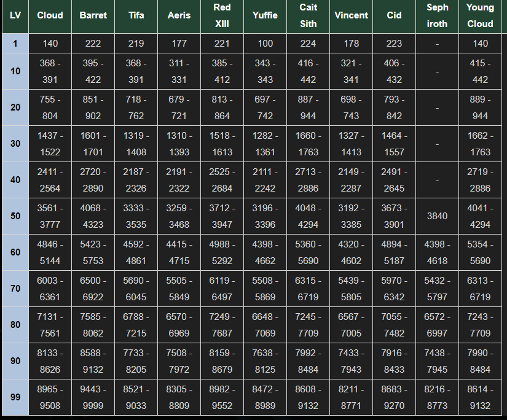
Task: Click Barret's level 90 cell 8588 - 9132
Action: click(93, 360)
